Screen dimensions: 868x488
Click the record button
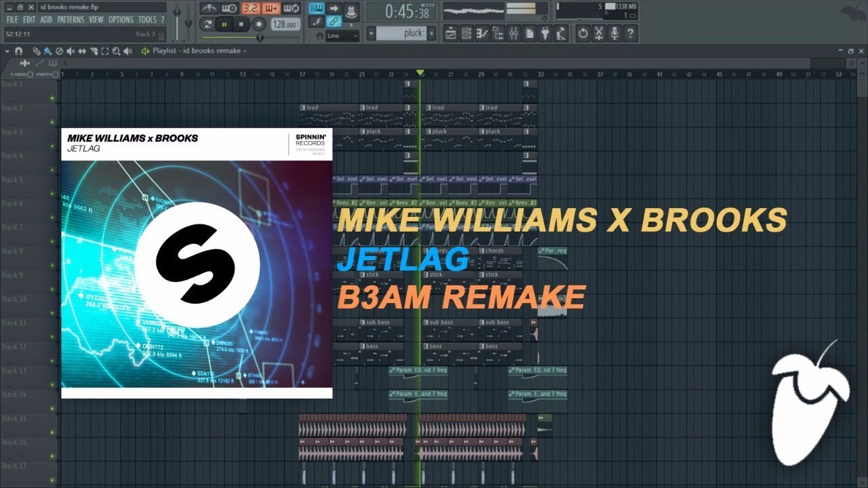coord(259,24)
